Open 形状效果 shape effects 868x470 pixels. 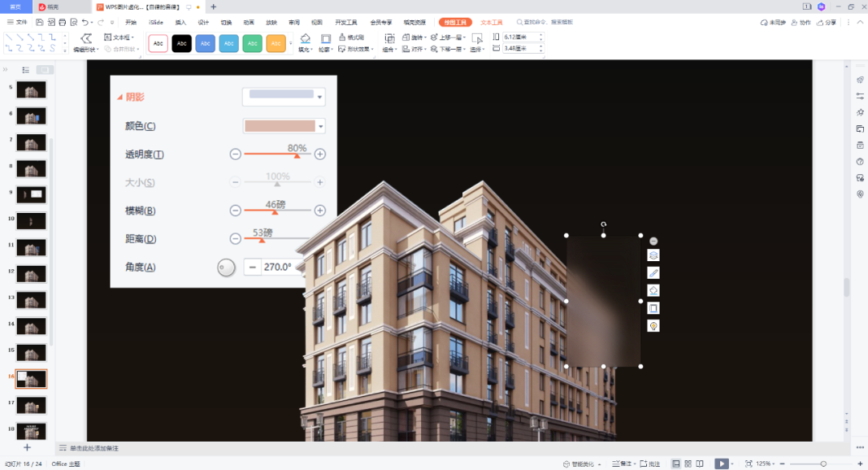tap(356, 49)
